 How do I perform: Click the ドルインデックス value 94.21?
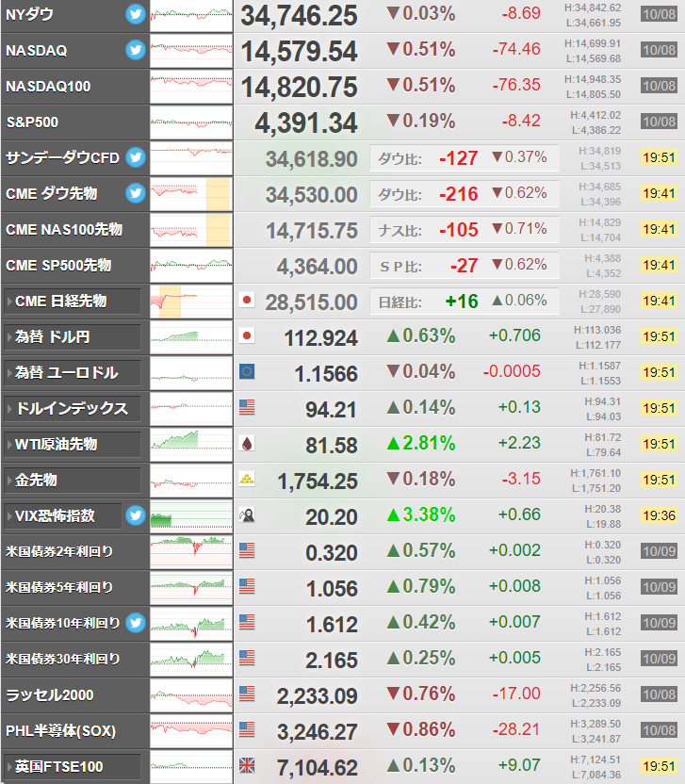[332, 410]
